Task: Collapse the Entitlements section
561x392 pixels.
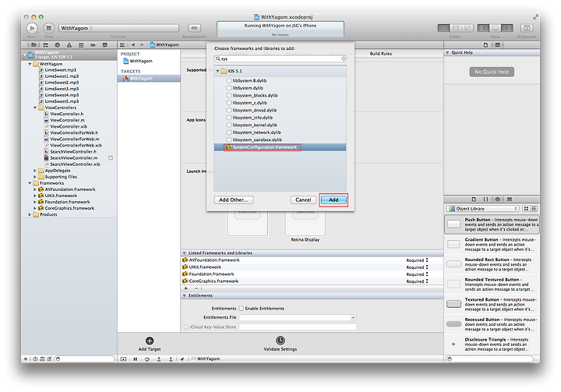Action: pos(185,295)
